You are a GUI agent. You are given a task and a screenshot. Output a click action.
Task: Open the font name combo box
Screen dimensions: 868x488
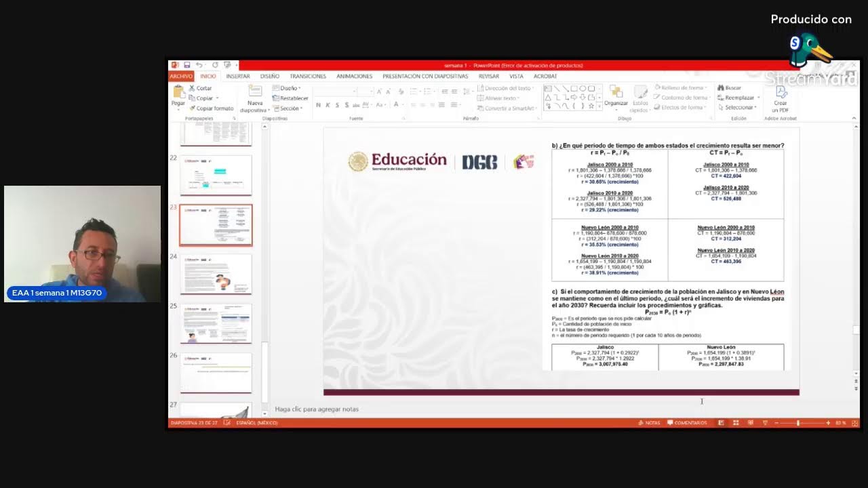point(334,91)
